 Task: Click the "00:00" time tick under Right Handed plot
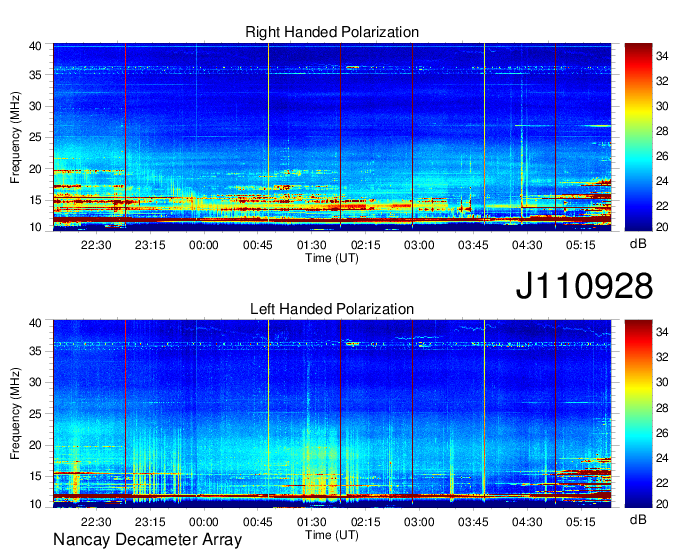pyautogui.click(x=204, y=245)
